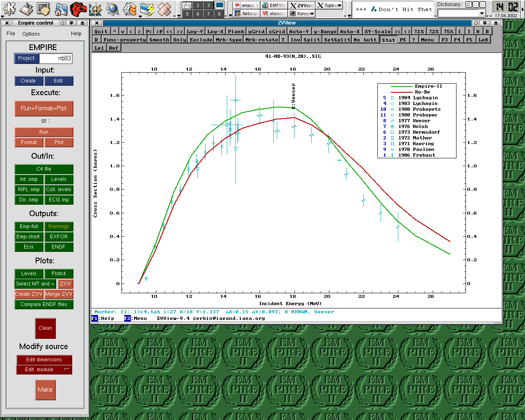Click the Make button

(x=45, y=390)
